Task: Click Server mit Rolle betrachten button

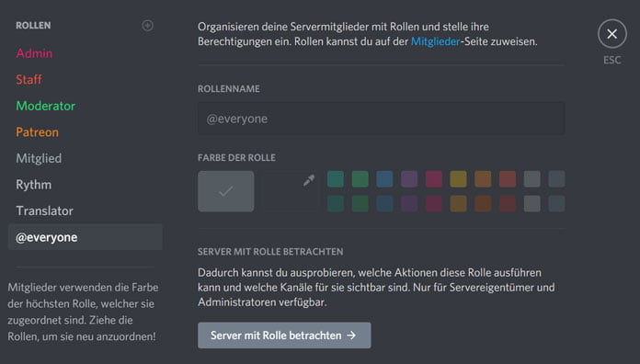Action: (284, 336)
